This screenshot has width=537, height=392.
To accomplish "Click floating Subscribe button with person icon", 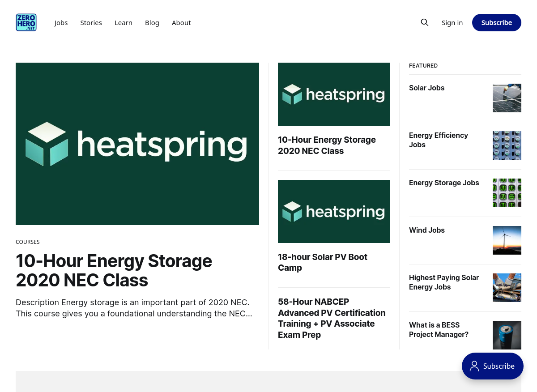I will coord(493,366).
